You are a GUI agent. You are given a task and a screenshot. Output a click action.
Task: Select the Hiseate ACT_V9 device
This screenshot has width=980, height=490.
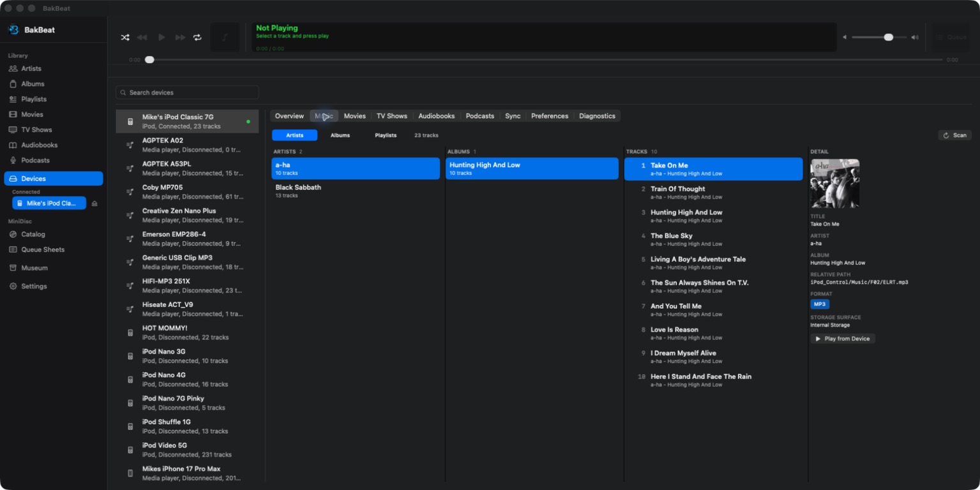click(187, 309)
